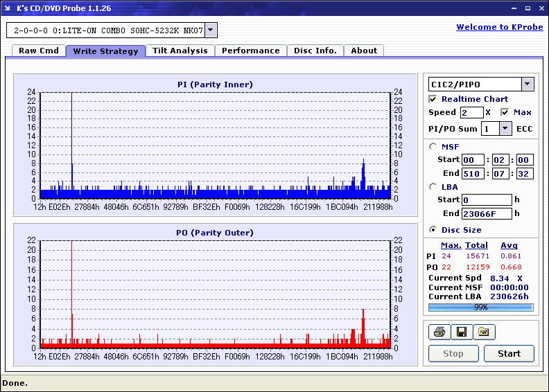Open the PI/PO Sum ECC dropdown

pyautogui.click(x=504, y=129)
